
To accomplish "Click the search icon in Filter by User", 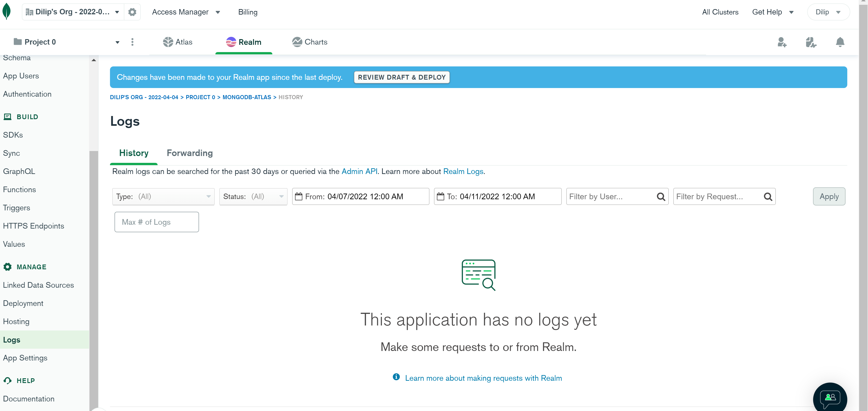I will [661, 197].
